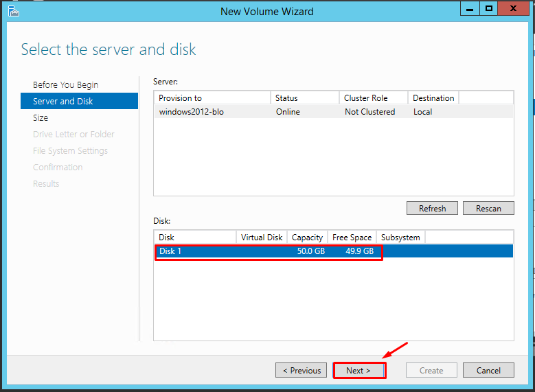
Task: Sort disks by Free Space column
Action: (352, 237)
